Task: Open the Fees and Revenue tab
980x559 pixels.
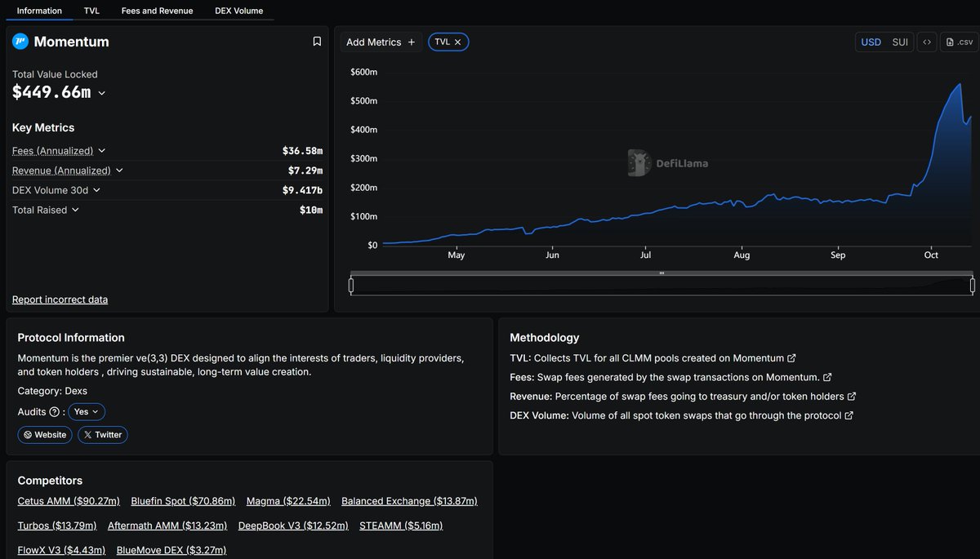Action: point(158,11)
